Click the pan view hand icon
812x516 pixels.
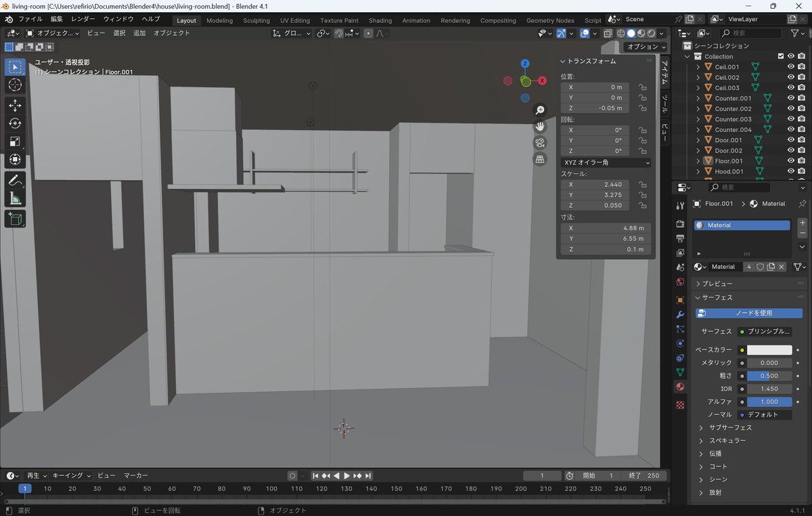(540, 126)
